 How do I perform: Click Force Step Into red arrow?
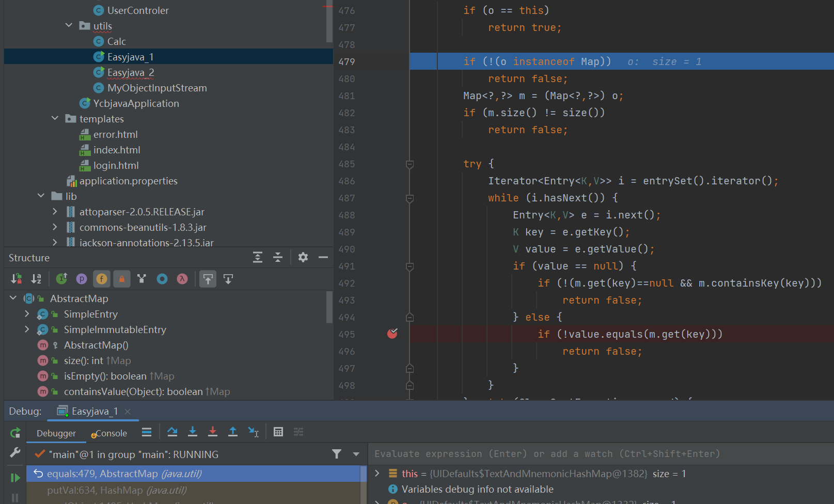point(213,432)
